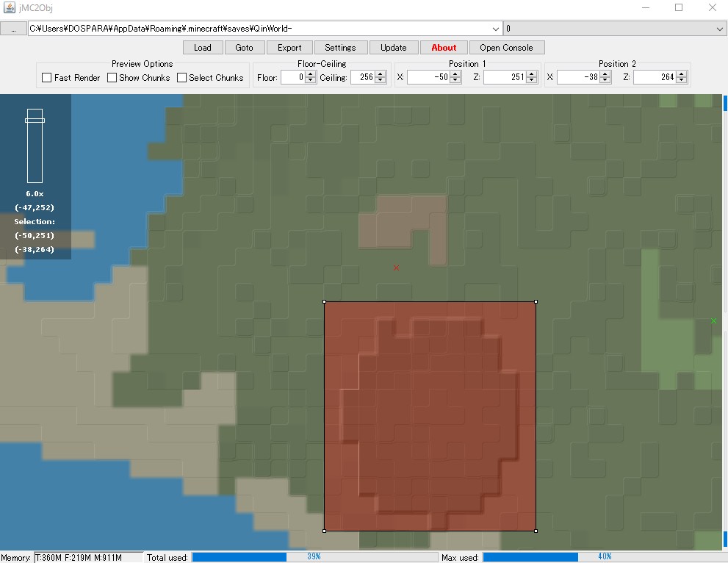The image size is (728, 563).
Task: Increment Position 2 Z value
Action: pyautogui.click(x=682, y=74)
